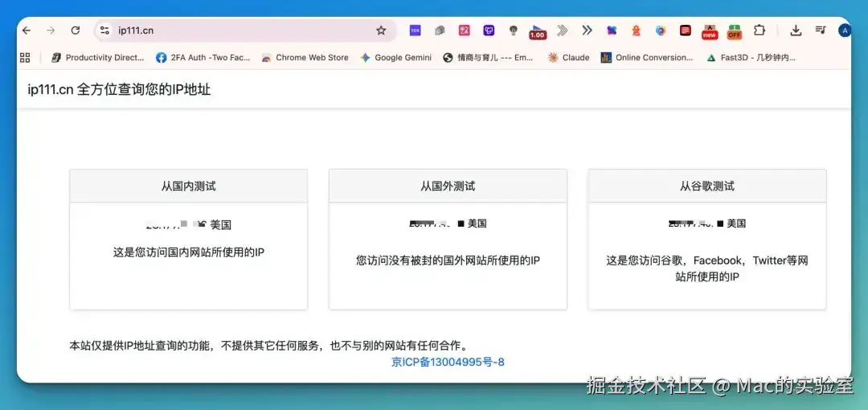Click the gray stacked-copies extension icon
Viewport: 868px width, 410px height.
tap(440, 31)
